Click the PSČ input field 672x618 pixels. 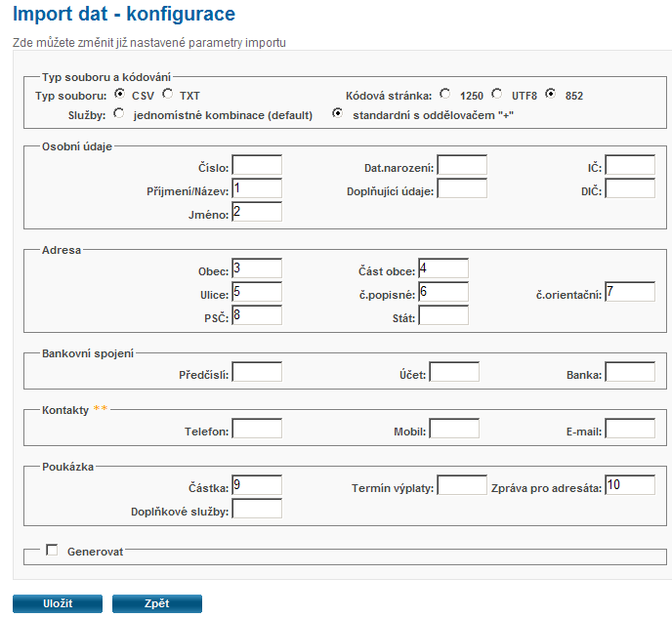(x=257, y=315)
